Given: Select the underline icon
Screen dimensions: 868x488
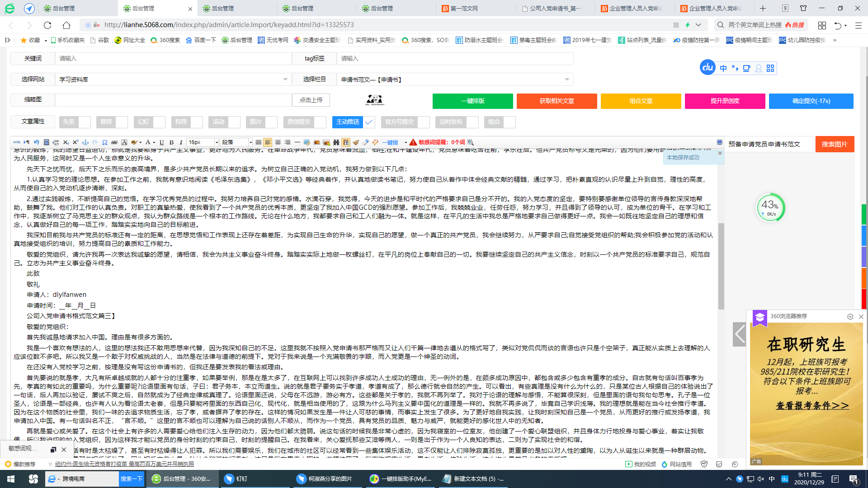Looking at the screenshot, I should pos(161,142).
